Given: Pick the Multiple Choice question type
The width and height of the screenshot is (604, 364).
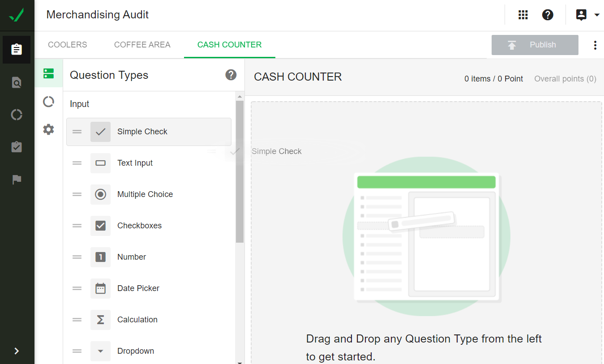Looking at the screenshot, I should click(145, 194).
